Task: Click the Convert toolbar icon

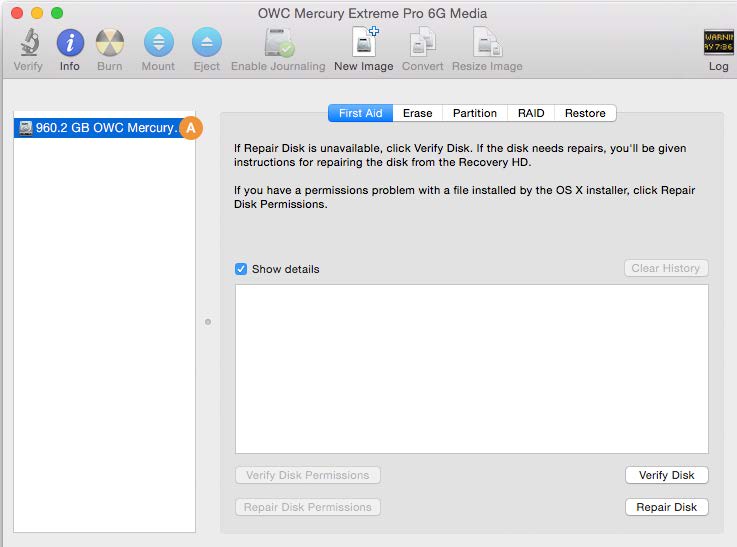Action: point(423,42)
